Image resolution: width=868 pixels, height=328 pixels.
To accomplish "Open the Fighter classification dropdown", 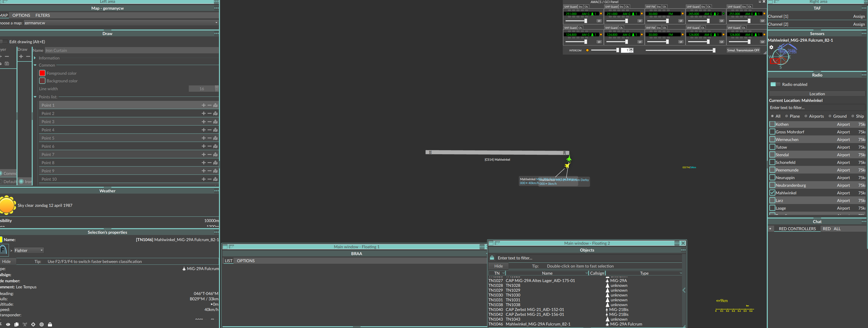I will [x=29, y=251].
